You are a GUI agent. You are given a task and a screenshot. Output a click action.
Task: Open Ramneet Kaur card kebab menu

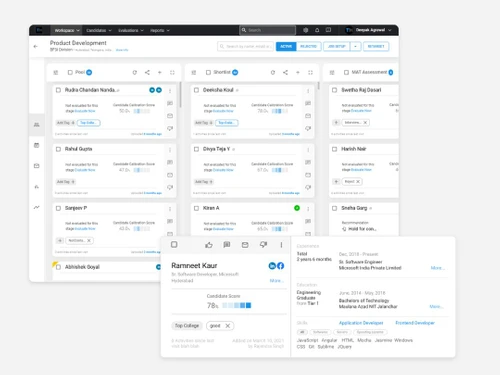pyautogui.click(x=281, y=245)
